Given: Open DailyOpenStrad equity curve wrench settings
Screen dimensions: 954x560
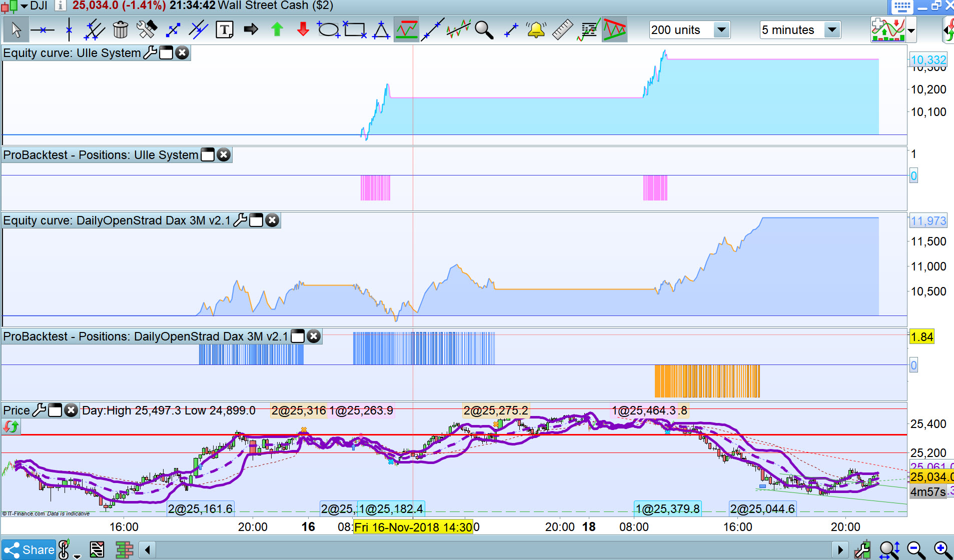Looking at the screenshot, I should click(240, 220).
